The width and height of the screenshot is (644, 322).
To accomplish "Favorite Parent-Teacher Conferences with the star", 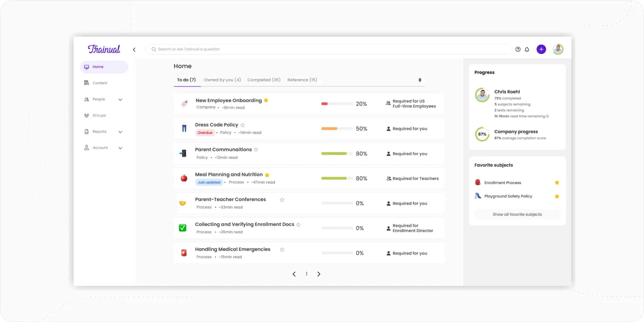I will tap(282, 200).
